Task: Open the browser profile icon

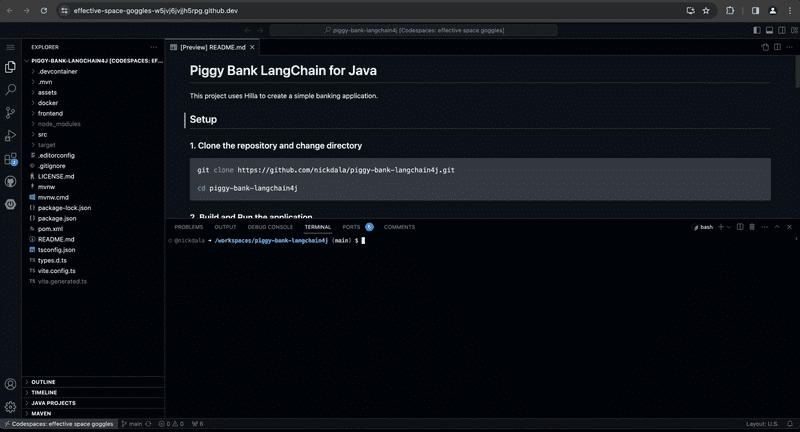Action: 773,11
